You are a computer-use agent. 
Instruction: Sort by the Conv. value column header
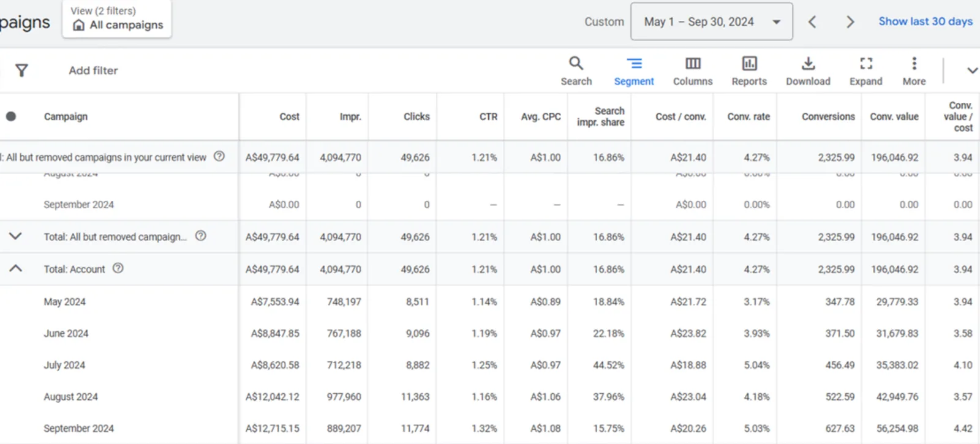(894, 116)
